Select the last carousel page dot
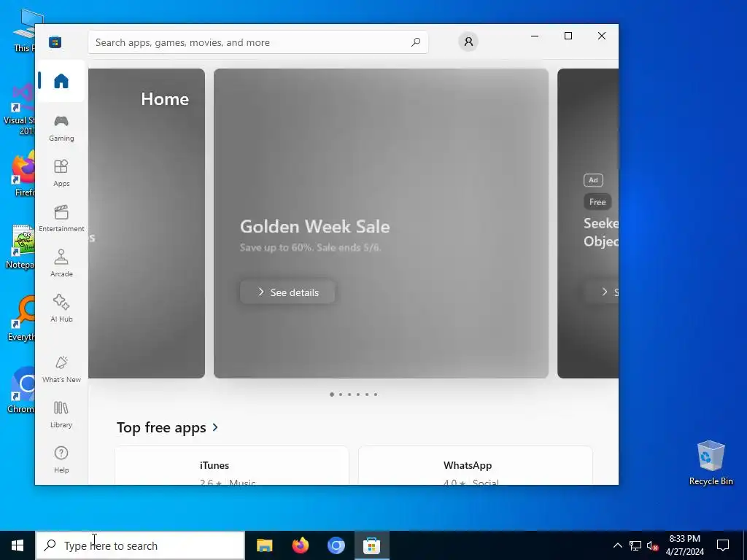Image resolution: width=747 pixels, height=560 pixels. 376,394
